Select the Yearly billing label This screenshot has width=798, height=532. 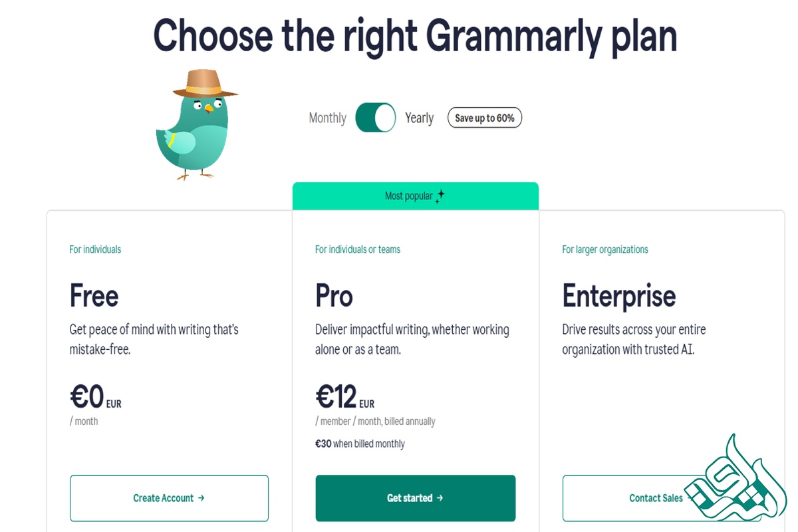[x=419, y=118]
